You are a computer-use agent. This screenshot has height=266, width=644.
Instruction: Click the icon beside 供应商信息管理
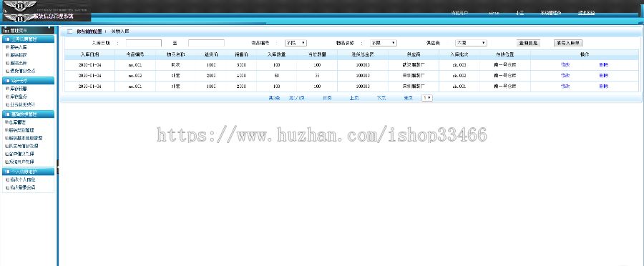[x=6, y=146]
